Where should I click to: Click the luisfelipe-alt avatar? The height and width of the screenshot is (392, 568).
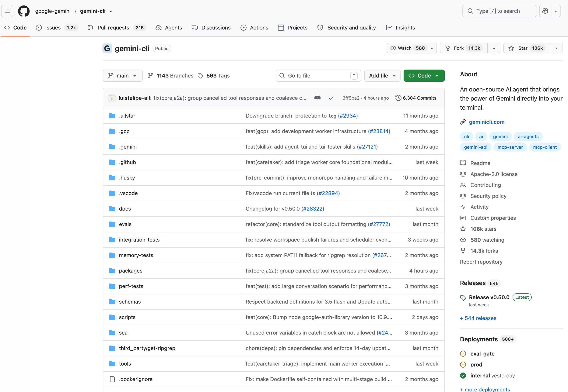112,98
